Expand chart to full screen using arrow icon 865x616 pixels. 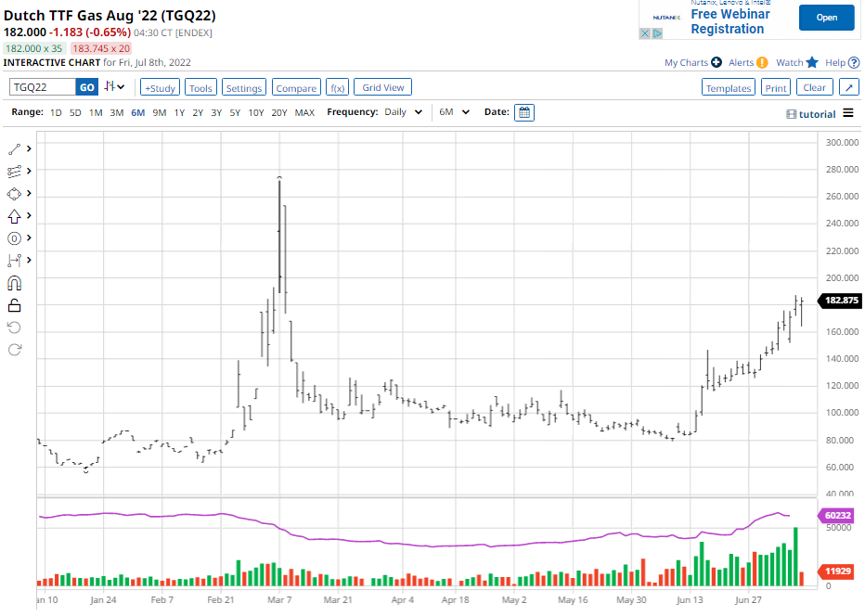coord(848,87)
